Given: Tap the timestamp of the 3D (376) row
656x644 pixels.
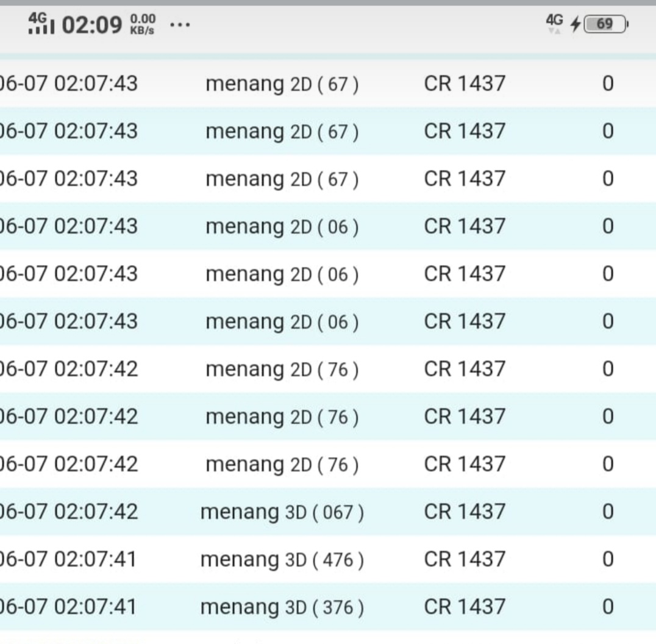Looking at the screenshot, I should click(69, 607).
